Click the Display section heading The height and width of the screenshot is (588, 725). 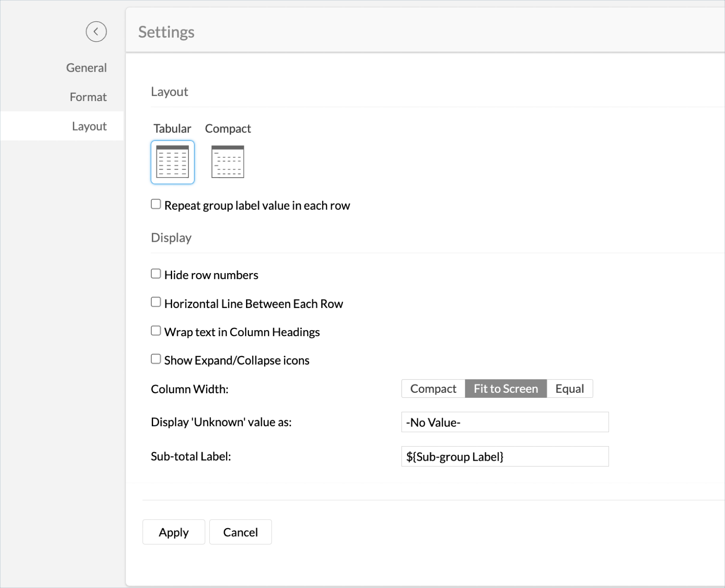[x=171, y=237]
